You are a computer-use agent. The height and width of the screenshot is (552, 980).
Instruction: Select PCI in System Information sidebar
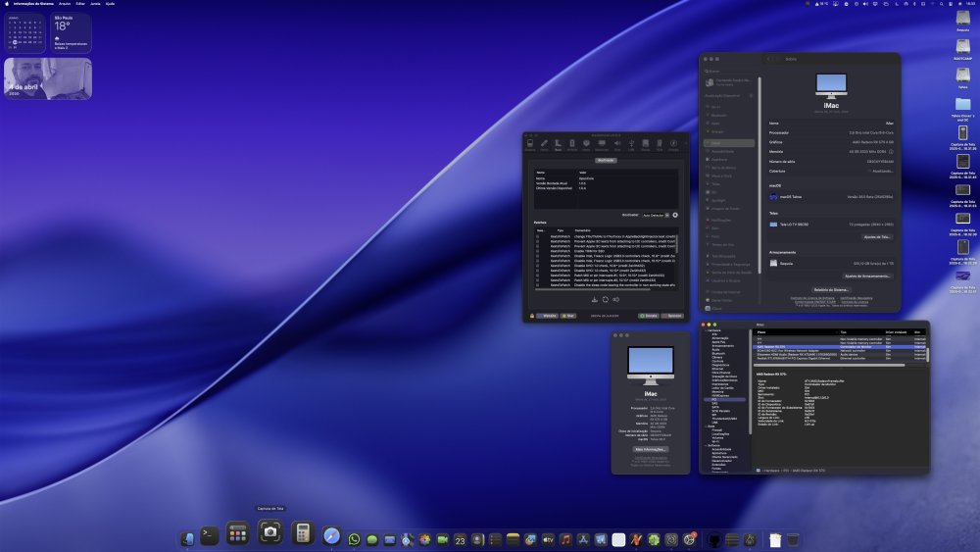click(725, 399)
